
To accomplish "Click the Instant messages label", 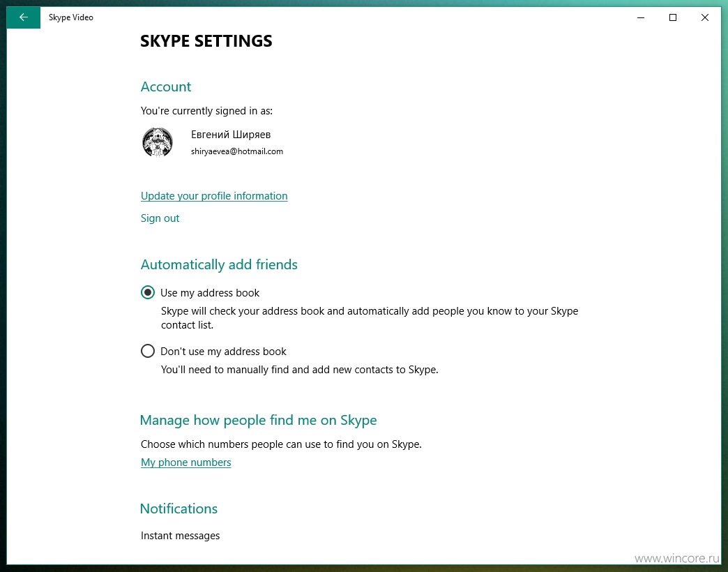I will (x=180, y=536).
